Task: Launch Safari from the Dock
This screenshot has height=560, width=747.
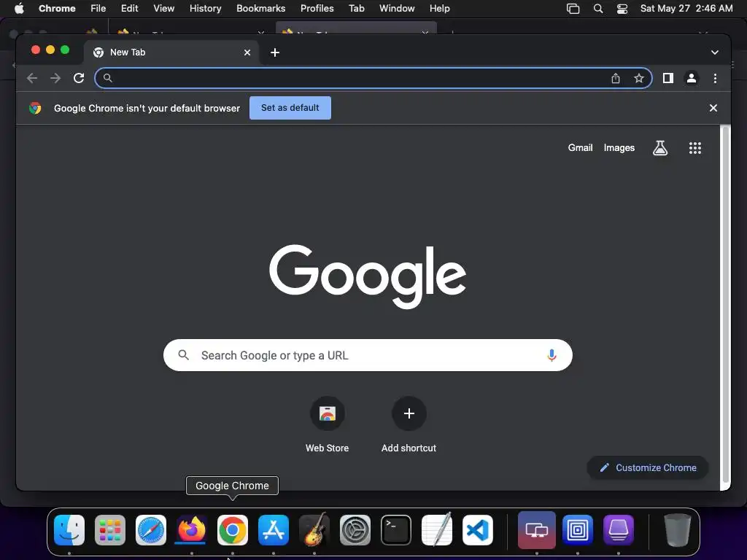Action: click(151, 530)
